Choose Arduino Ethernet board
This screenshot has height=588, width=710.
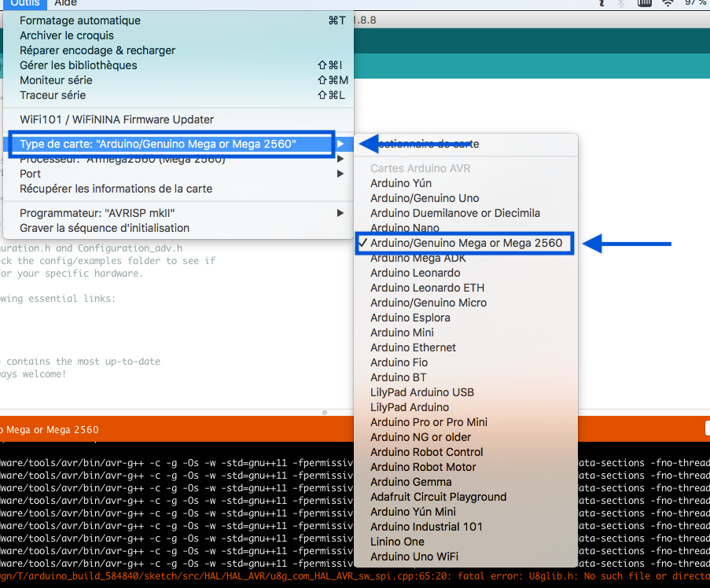point(466,347)
